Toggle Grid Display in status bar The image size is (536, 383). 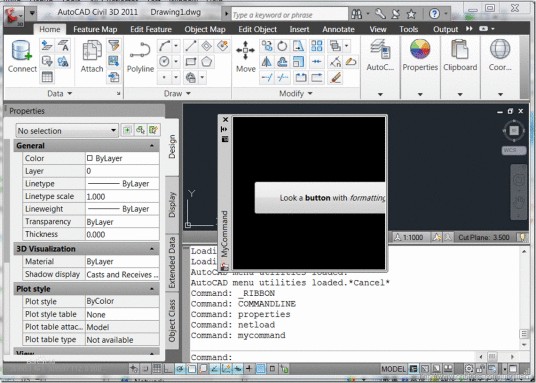pos(157,369)
